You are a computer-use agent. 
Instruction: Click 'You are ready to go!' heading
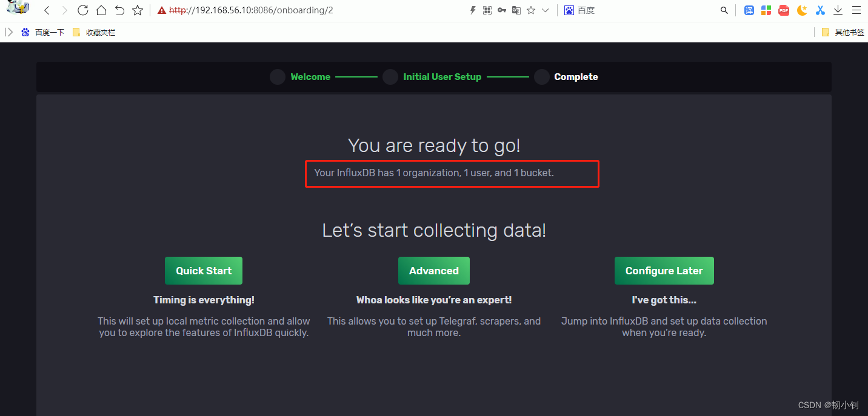pos(434,145)
